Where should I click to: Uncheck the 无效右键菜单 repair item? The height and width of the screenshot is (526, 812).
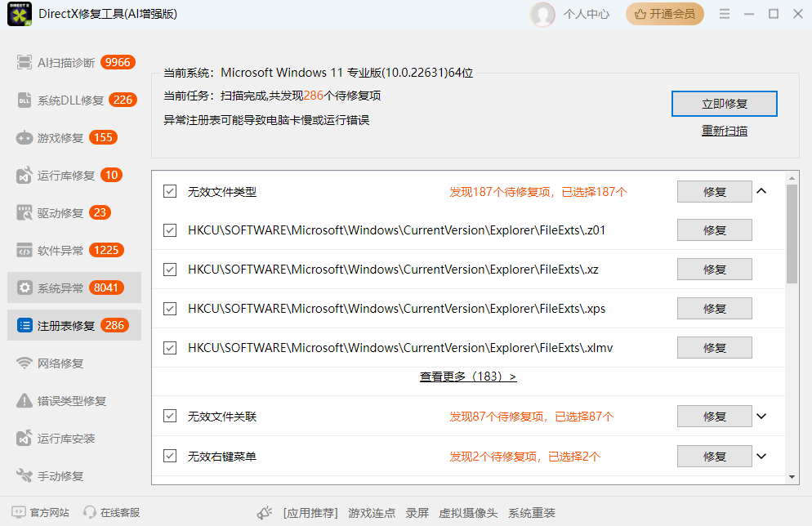(169, 456)
